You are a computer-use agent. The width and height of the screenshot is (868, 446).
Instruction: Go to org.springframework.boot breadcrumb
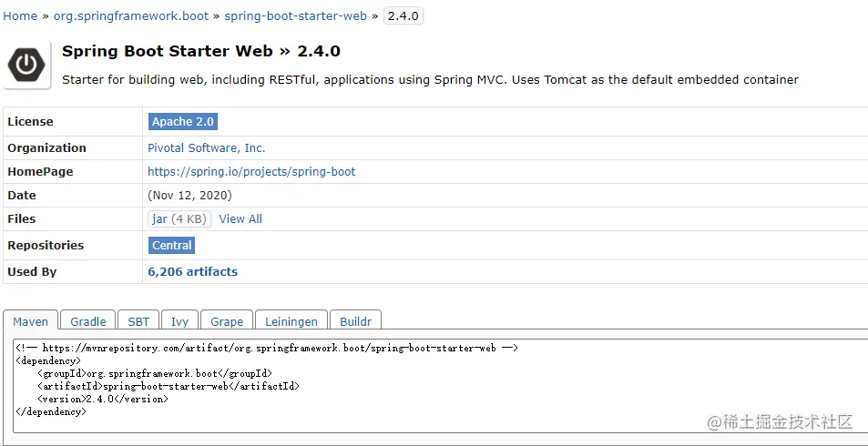[x=131, y=15]
